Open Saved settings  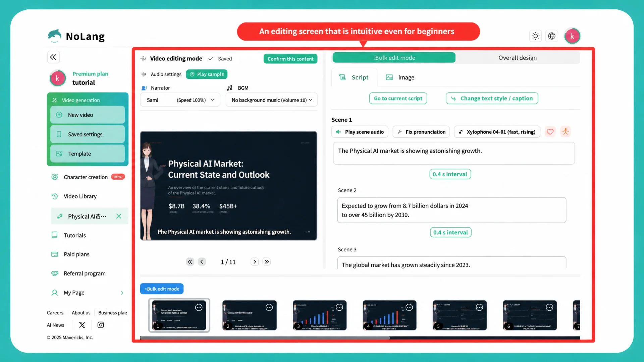pyautogui.click(x=88, y=134)
